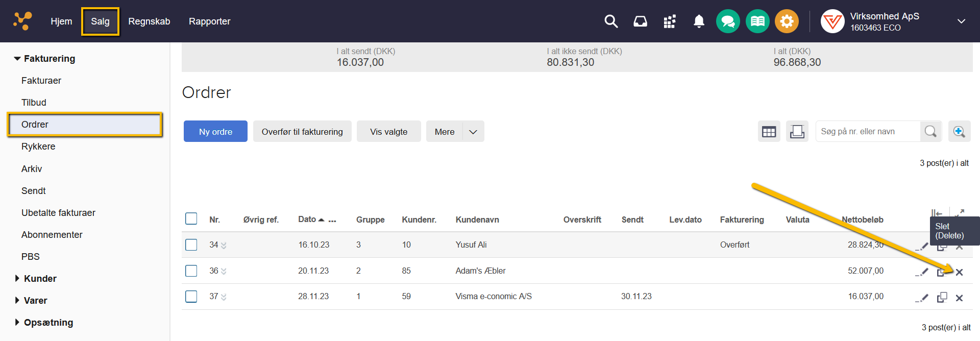Open advanced search with plus magnifier
Viewport: 980px width, 341px height.
pyautogui.click(x=959, y=132)
